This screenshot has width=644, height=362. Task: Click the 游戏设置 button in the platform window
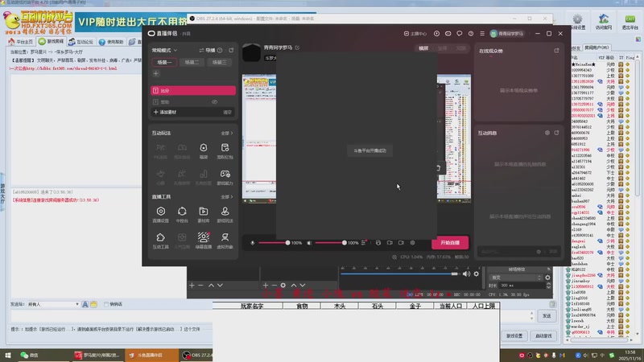(514, 336)
